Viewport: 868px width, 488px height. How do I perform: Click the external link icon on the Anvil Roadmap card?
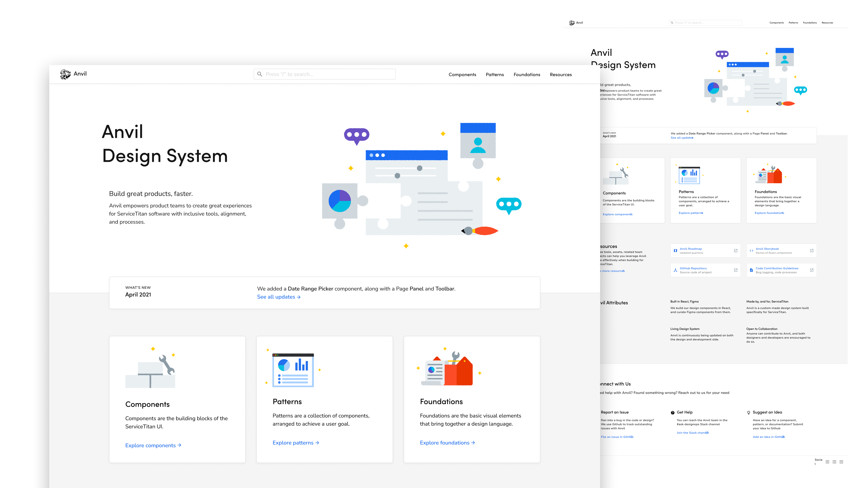click(x=736, y=251)
